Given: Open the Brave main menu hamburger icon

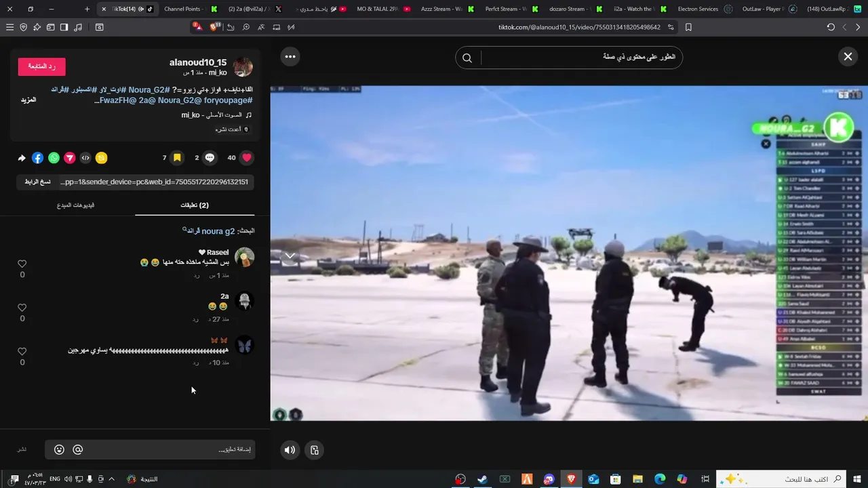Looking at the screenshot, I should pyautogui.click(x=9, y=27).
